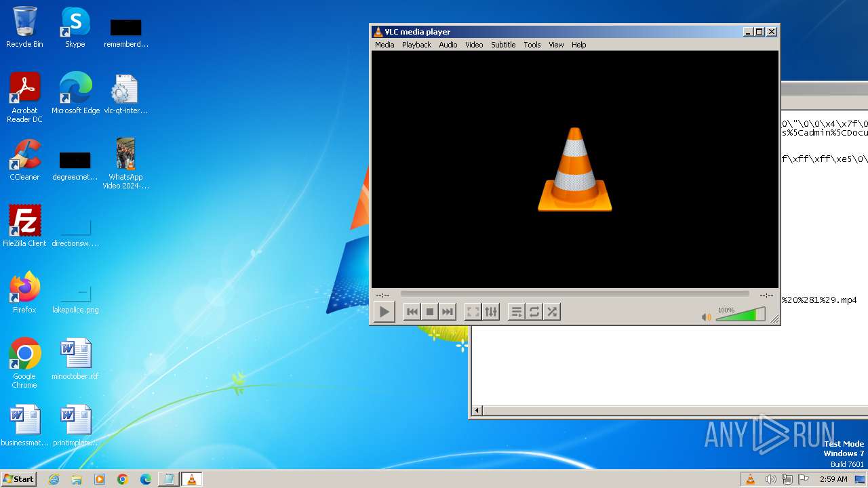
Task: Open the Video menu
Action: click(x=474, y=45)
